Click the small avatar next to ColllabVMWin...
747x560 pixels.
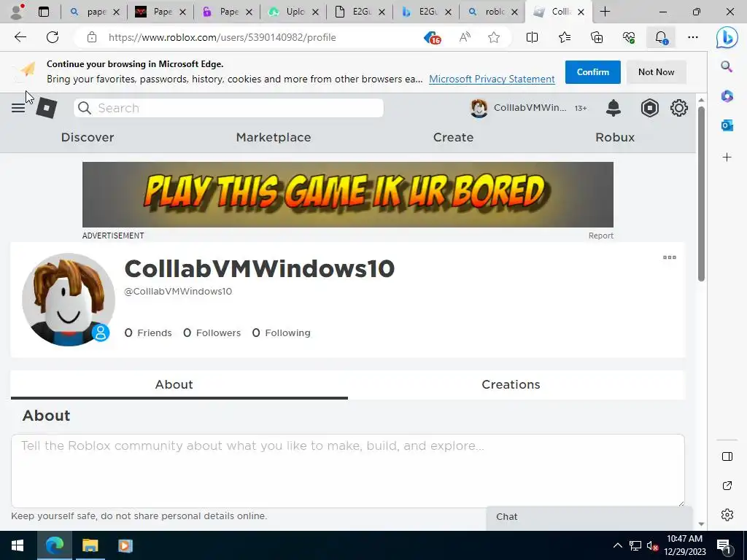coord(479,108)
